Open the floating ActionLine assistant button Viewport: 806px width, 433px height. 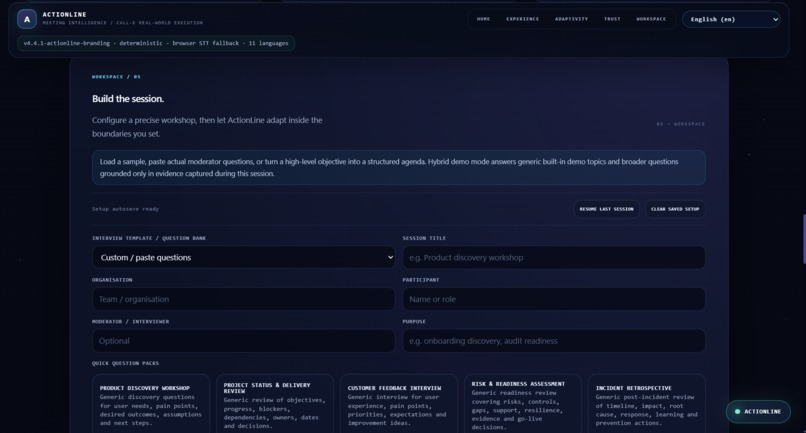(x=758, y=411)
